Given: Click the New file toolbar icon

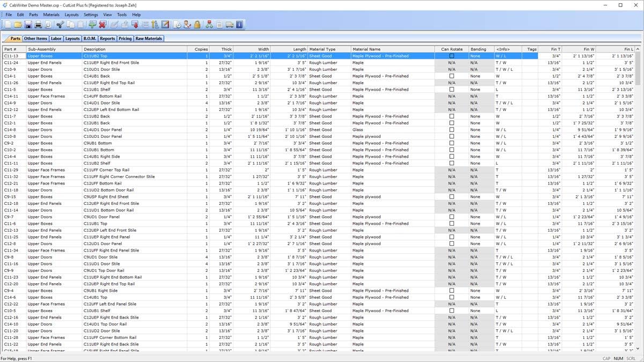Looking at the screenshot, I should (9, 25).
